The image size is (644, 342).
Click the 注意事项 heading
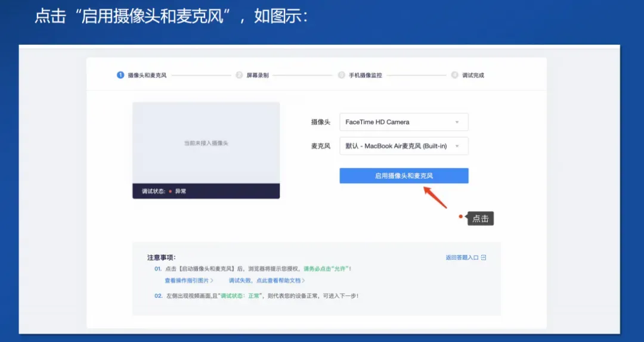(x=162, y=257)
